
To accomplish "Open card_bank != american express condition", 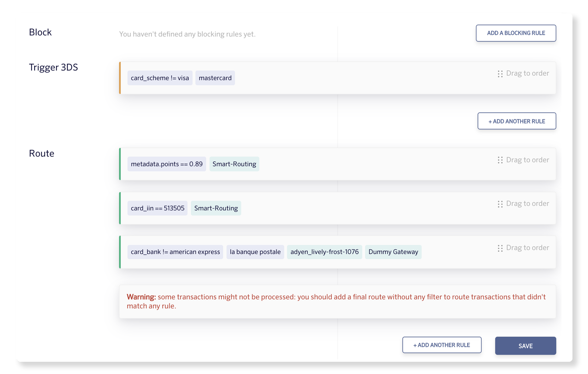I will tap(175, 252).
